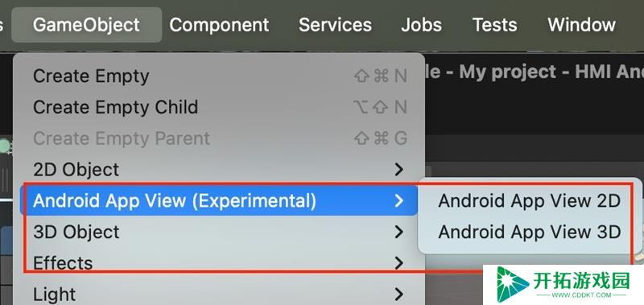Open the Component menu
644x305 pixels.
219,25
